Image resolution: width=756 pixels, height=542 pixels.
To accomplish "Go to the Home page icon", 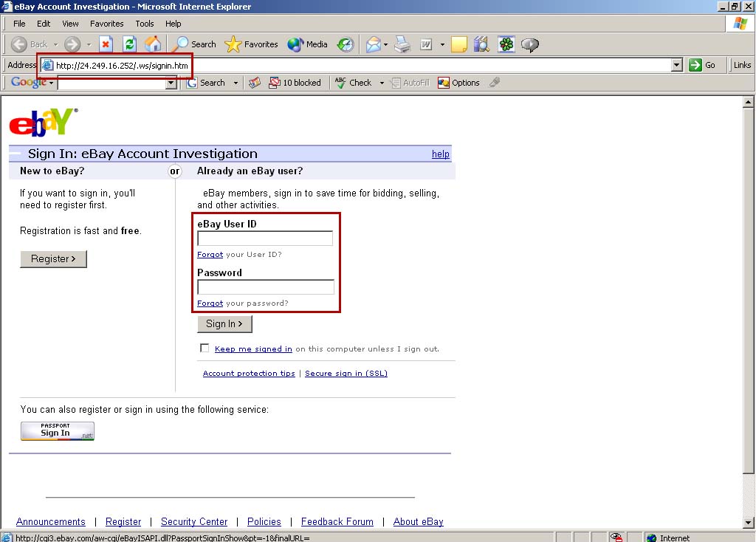I will (x=153, y=44).
